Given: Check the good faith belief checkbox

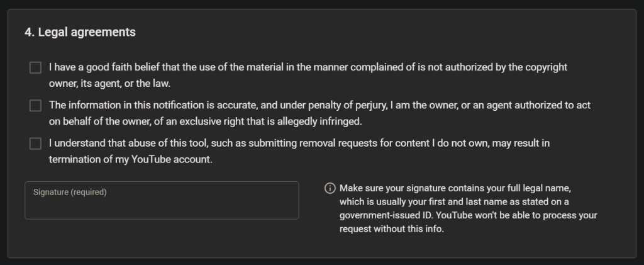Looking at the screenshot, I should coord(35,67).
